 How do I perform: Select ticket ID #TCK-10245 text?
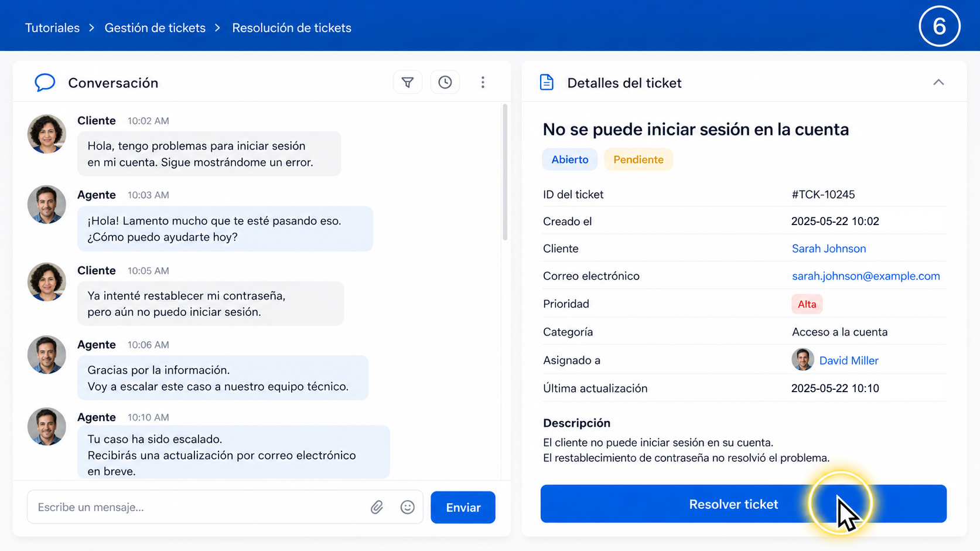(x=823, y=195)
